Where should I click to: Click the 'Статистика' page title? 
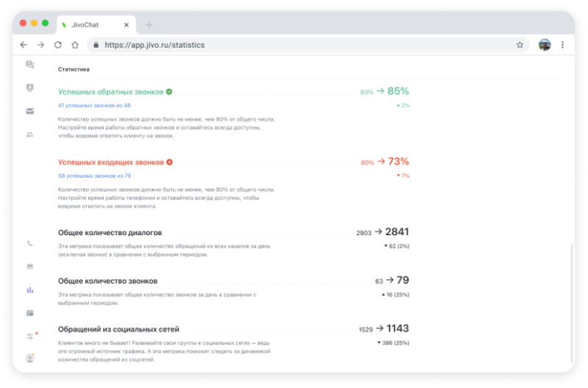pyautogui.click(x=73, y=69)
